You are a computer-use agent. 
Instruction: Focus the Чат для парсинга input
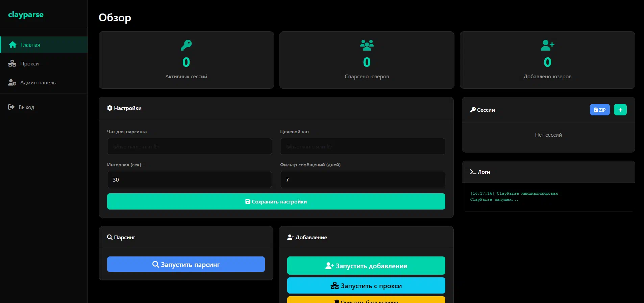click(189, 146)
